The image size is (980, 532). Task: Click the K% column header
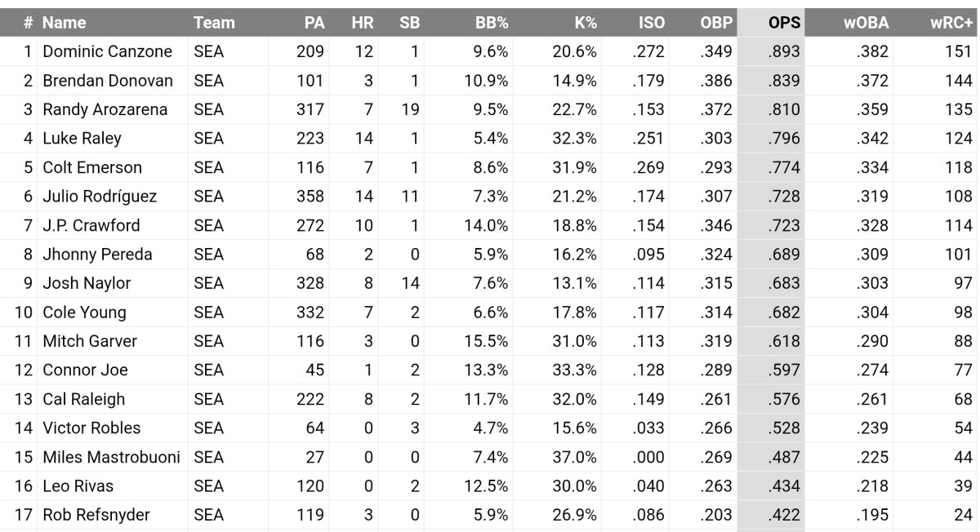586,23
